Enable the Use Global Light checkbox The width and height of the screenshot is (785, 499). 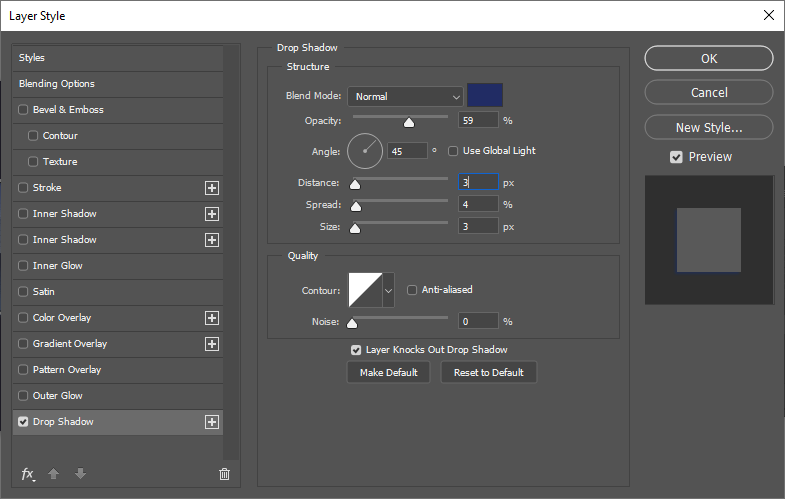tap(452, 151)
